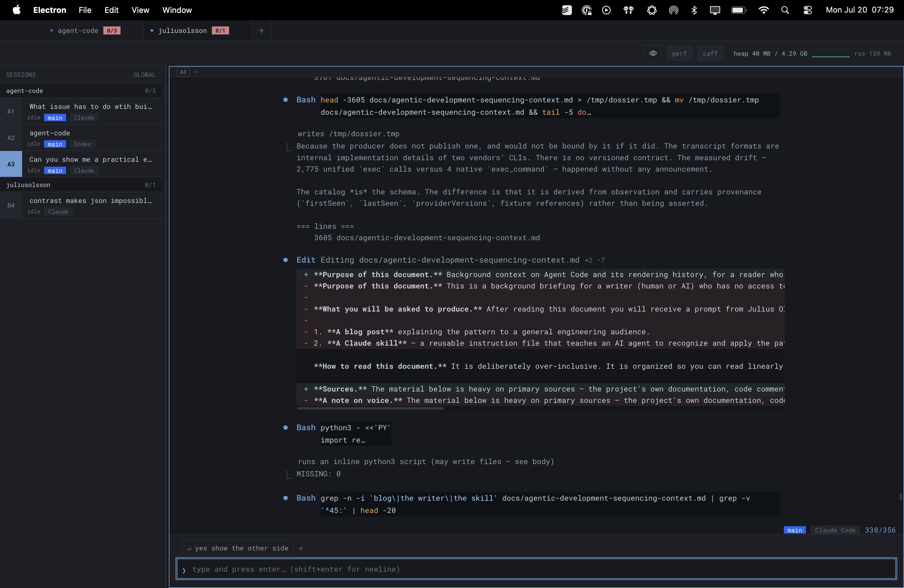Toggle the eye visibility button
Viewport: 904px width, 588px height.
(x=652, y=54)
